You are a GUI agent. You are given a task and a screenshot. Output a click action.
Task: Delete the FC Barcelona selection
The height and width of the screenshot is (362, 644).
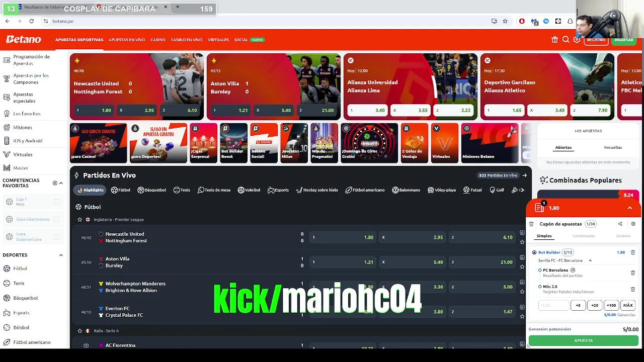pyautogui.click(x=633, y=273)
